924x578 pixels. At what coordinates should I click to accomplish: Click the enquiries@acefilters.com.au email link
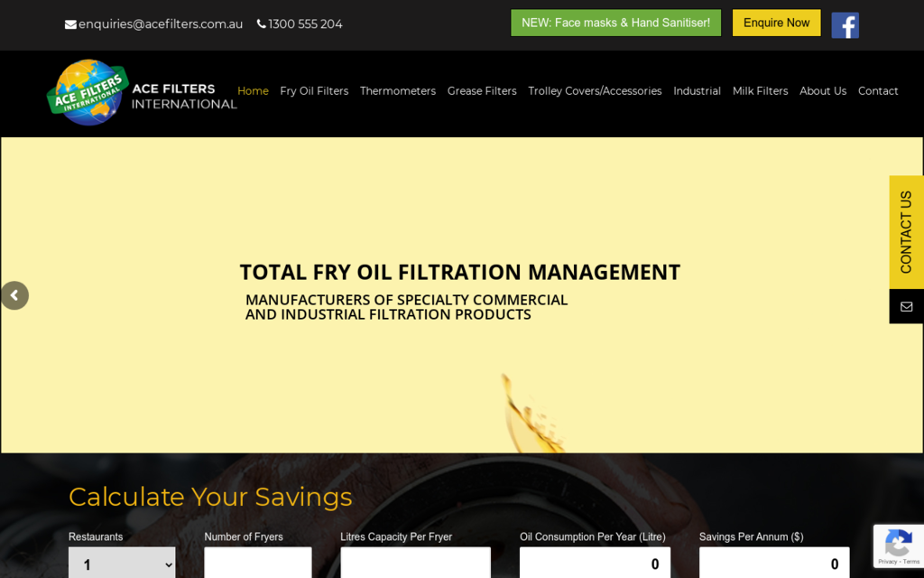coord(161,24)
